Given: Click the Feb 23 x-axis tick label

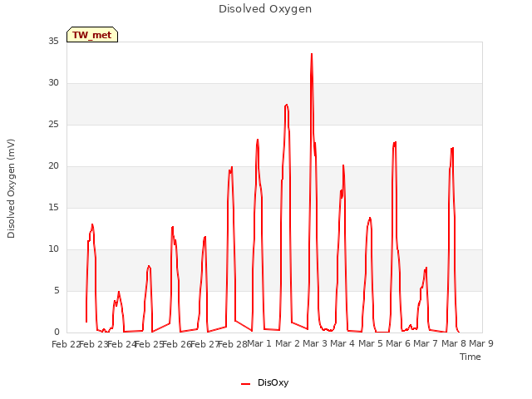Looking at the screenshot, I should click(94, 344).
